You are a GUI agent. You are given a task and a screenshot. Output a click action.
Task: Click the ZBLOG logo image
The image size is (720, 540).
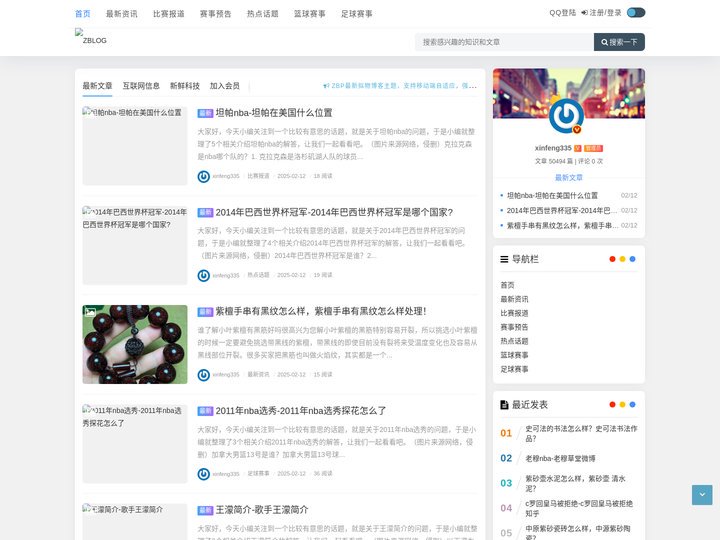pyautogui.click(x=91, y=37)
